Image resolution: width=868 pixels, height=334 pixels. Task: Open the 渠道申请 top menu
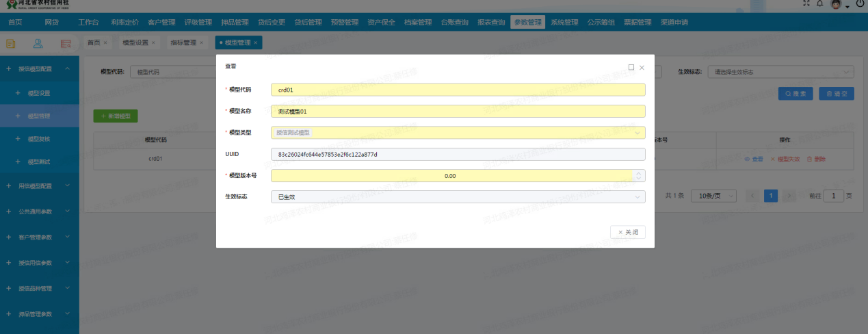(x=674, y=23)
